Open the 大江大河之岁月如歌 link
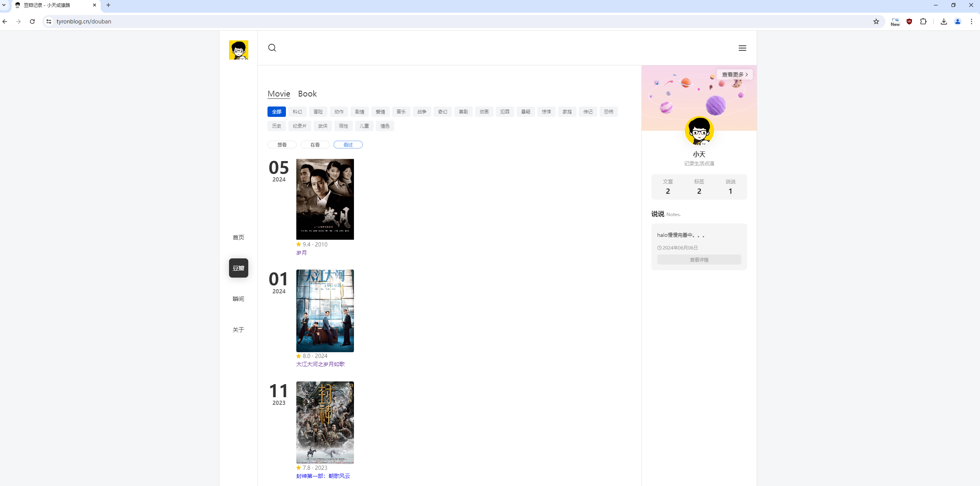The width and height of the screenshot is (980, 486). click(x=320, y=364)
